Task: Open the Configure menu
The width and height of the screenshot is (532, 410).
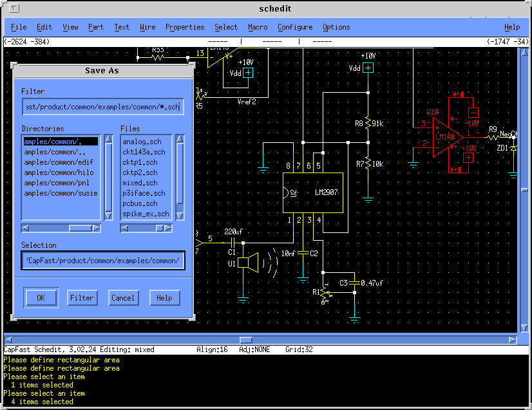Action: (x=295, y=27)
